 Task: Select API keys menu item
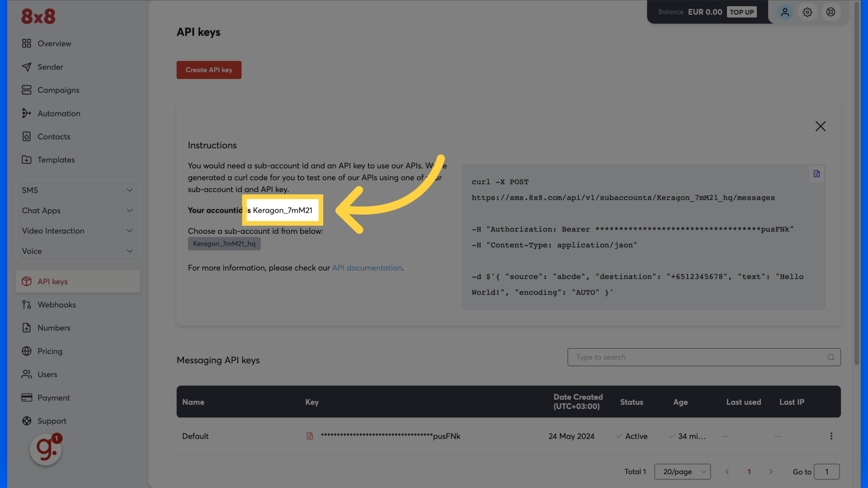coord(78,282)
